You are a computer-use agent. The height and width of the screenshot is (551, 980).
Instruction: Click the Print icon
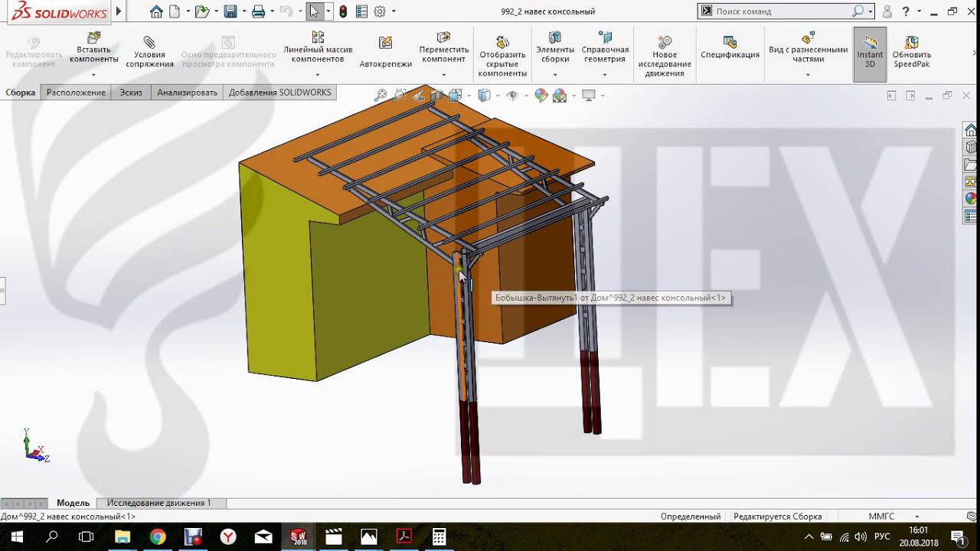click(x=258, y=11)
